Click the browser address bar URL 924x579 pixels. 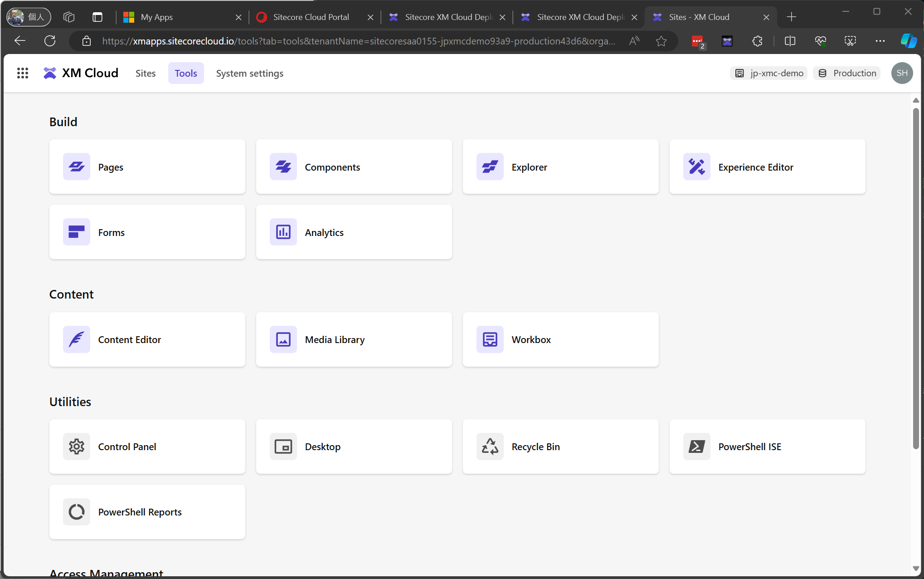(x=359, y=41)
